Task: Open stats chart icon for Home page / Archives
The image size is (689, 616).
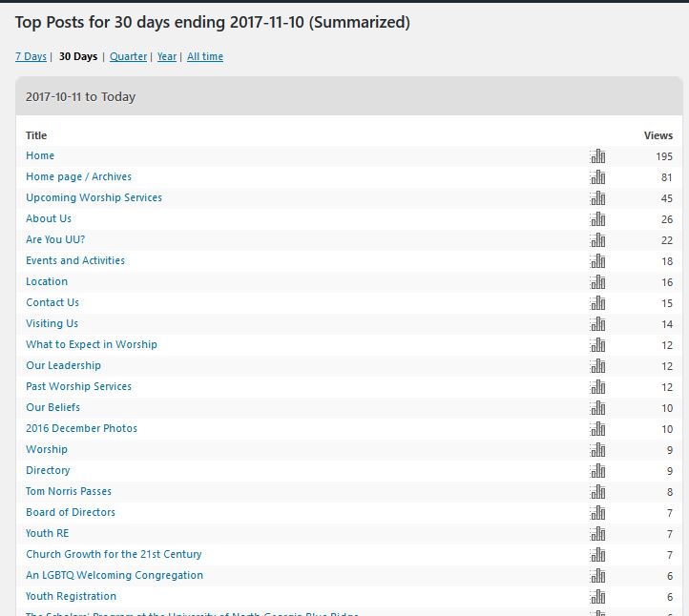Action: tap(597, 177)
